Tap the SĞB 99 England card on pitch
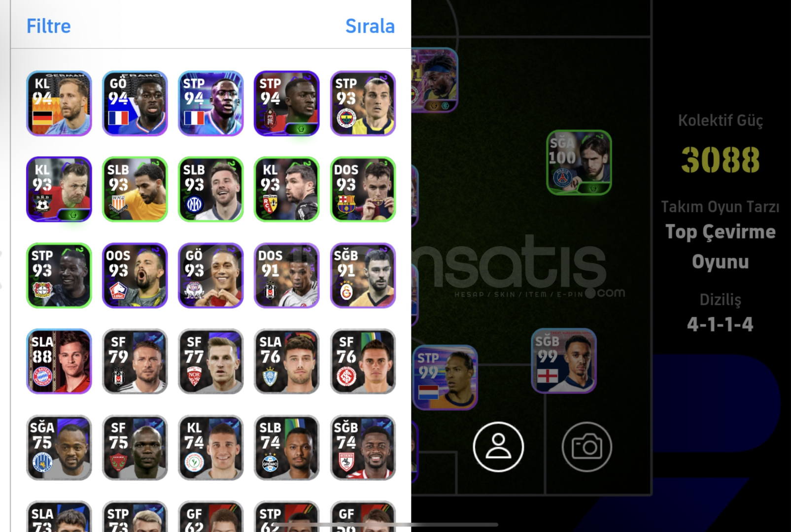 (x=564, y=361)
